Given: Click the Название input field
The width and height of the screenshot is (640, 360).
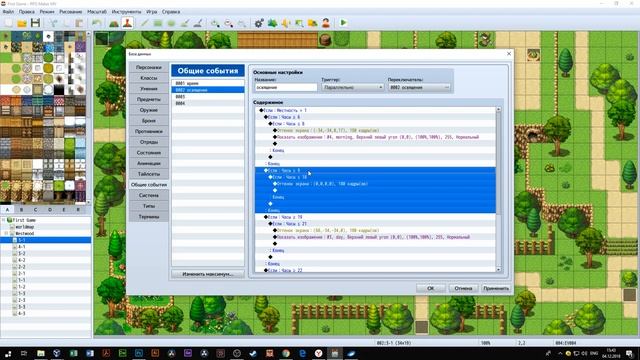Looking at the screenshot, I should (286, 87).
